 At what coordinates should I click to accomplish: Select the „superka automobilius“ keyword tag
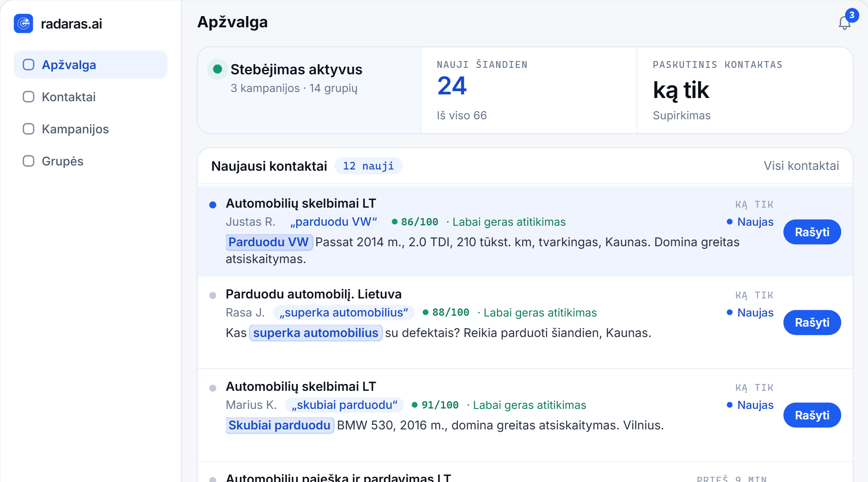coord(344,312)
